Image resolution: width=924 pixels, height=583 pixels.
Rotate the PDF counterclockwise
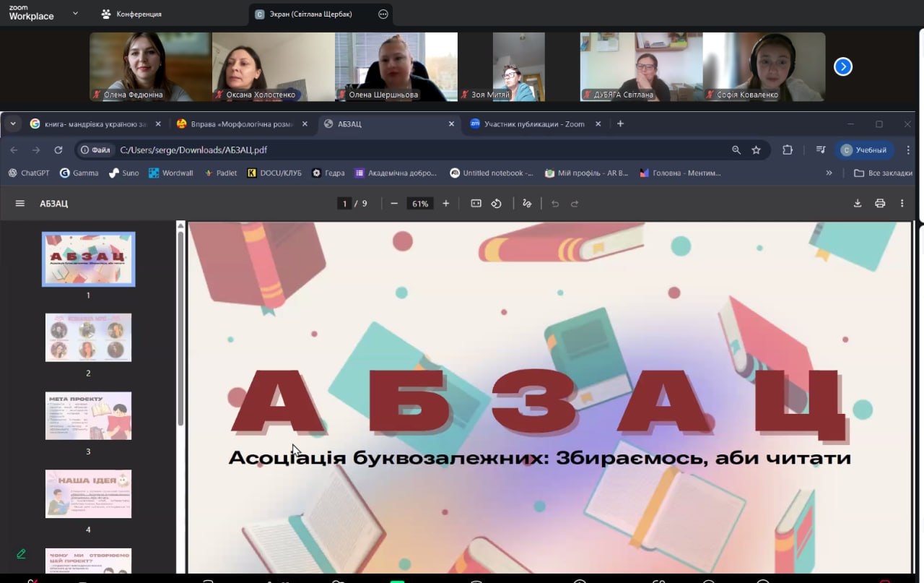point(496,204)
